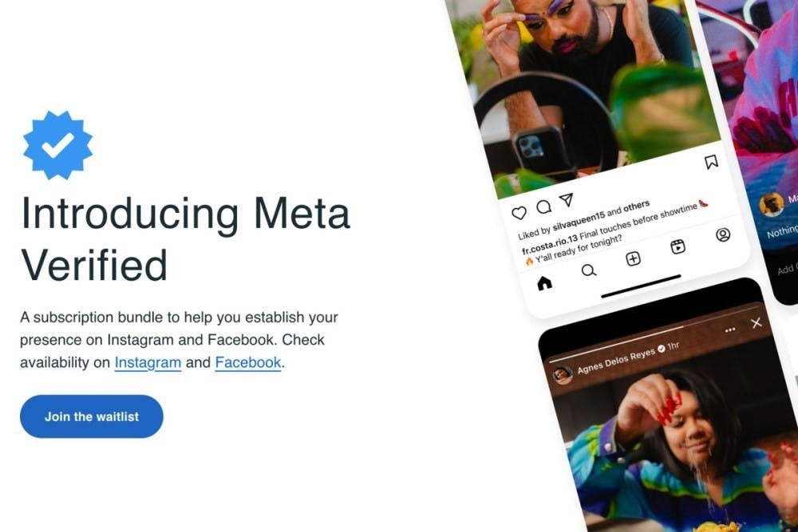Viewport: 798px width, 532px height.
Task: Follow the Instagram availability link
Action: 148,363
